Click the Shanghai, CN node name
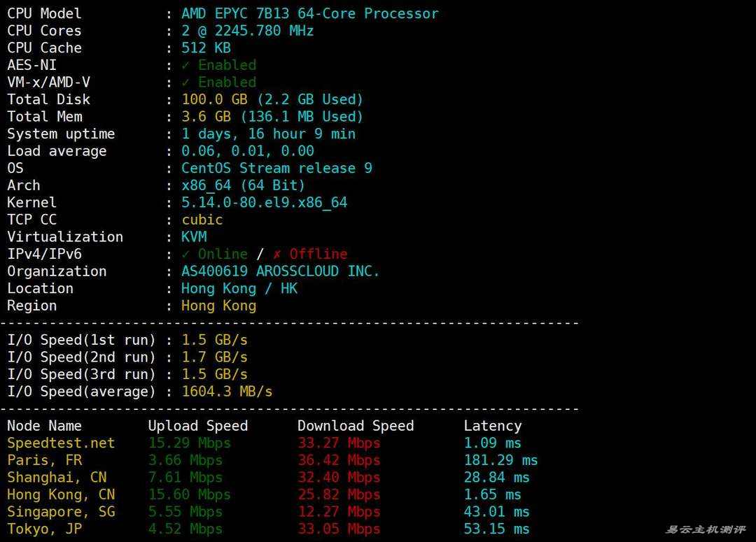 pos(57,477)
